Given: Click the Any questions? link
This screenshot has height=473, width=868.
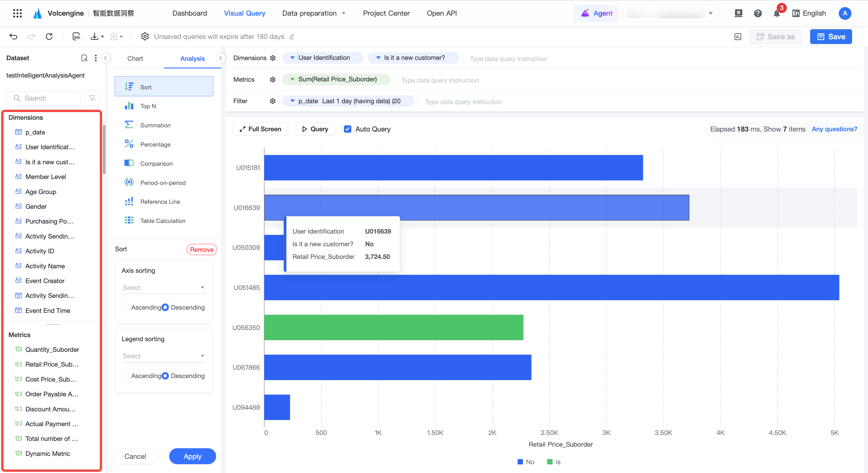Looking at the screenshot, I should [x=834, y=129].
